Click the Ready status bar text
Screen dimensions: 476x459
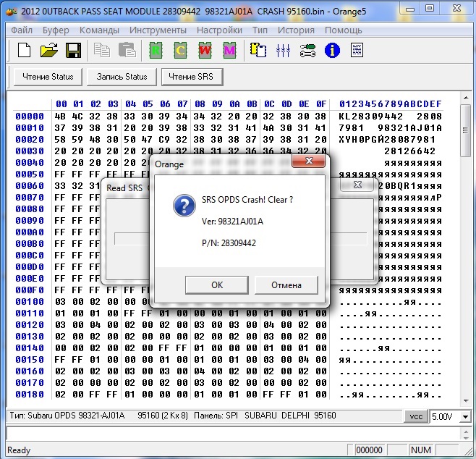(x=19, y=450)
